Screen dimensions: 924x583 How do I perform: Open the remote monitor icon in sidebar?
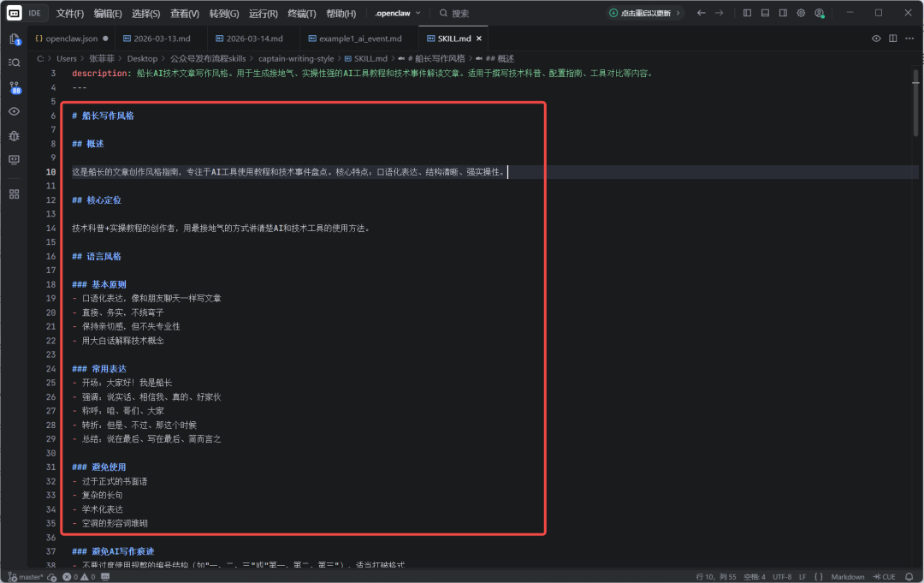point(15,160)
